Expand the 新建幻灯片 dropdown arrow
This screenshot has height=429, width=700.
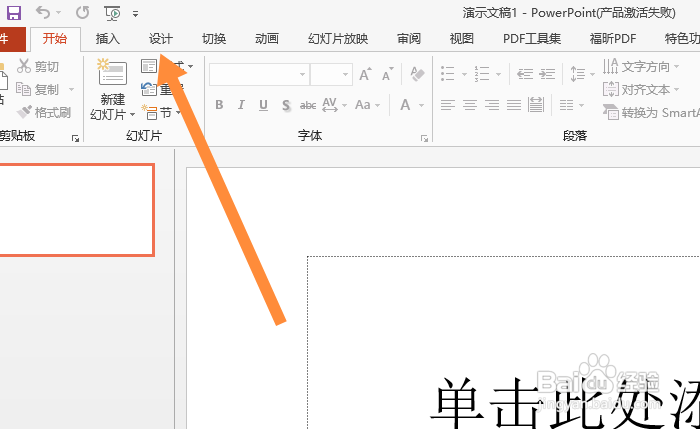133,115
